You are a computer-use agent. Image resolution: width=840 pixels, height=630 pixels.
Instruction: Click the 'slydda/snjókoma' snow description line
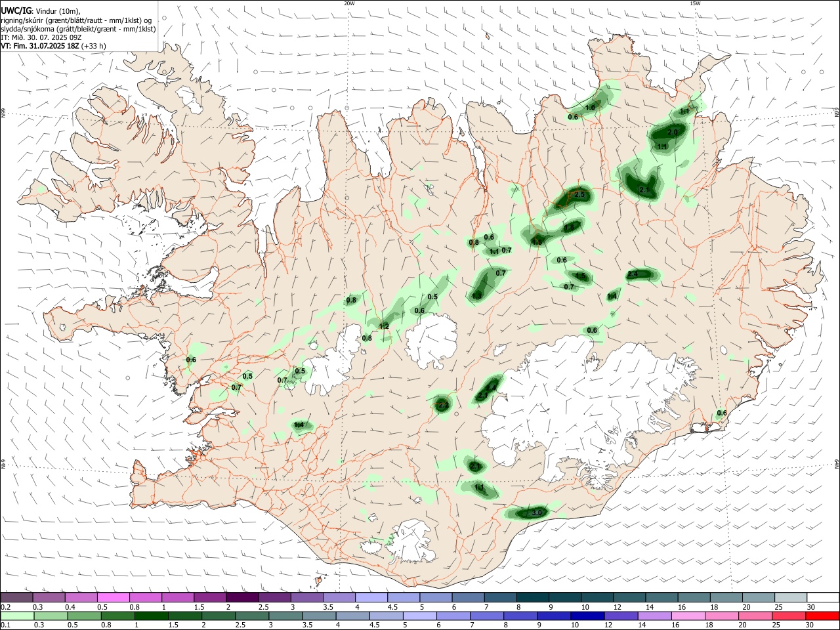(x=78, y=29)
